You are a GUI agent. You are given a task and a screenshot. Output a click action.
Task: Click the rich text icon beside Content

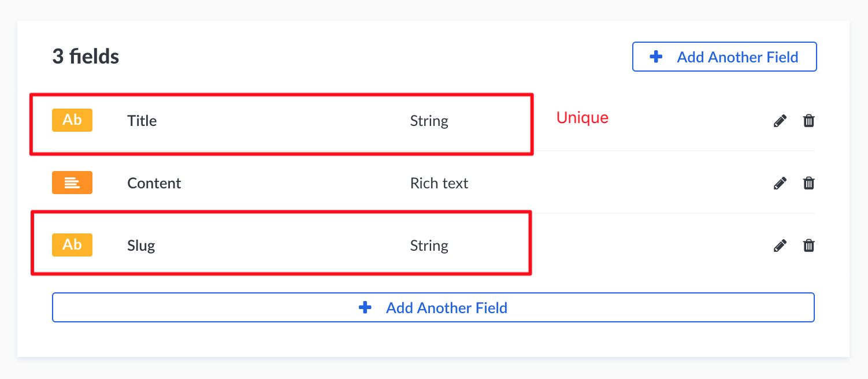coord(72,183)
